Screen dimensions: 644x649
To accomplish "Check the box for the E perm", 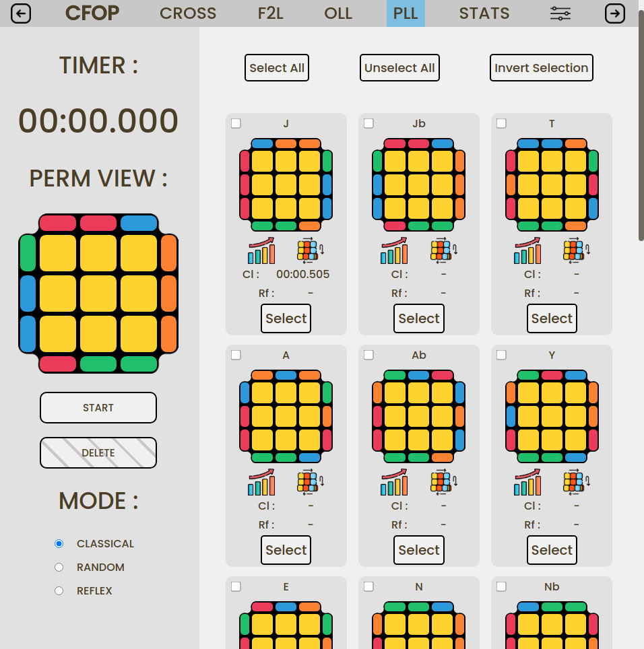I will click(236, 586).
